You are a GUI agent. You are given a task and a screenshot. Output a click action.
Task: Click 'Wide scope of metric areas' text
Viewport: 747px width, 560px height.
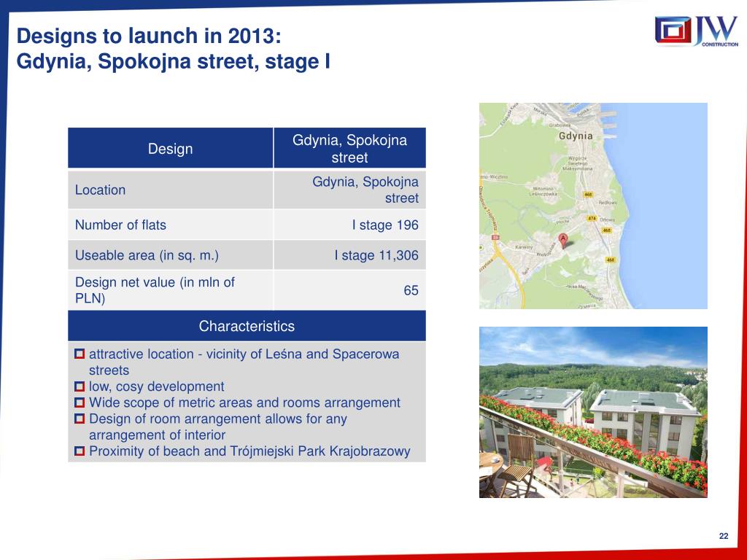(x=245, y=402)
